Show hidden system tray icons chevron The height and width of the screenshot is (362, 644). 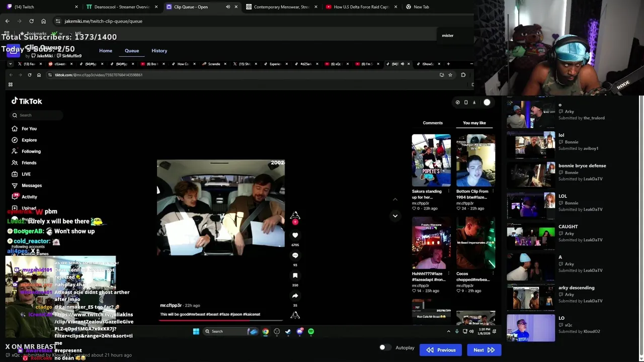pos(449,331)
